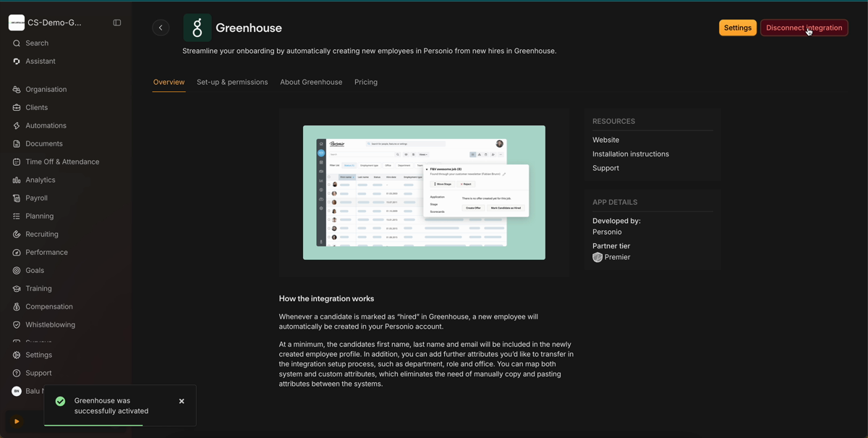
Task: Click Disconnect integration button
Action: [x=804, y=28]
